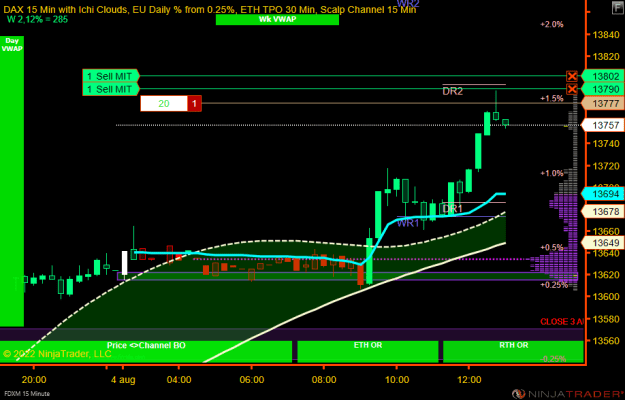Click the W 2,12% = 285 readout
625x400 pixels.
click(x=37, y=19)
